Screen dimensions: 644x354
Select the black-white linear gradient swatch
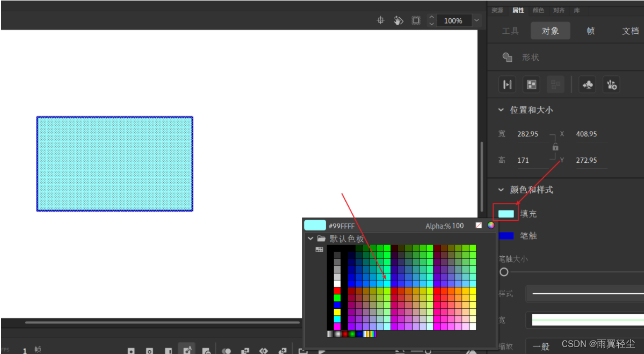(x=330, y=334)
